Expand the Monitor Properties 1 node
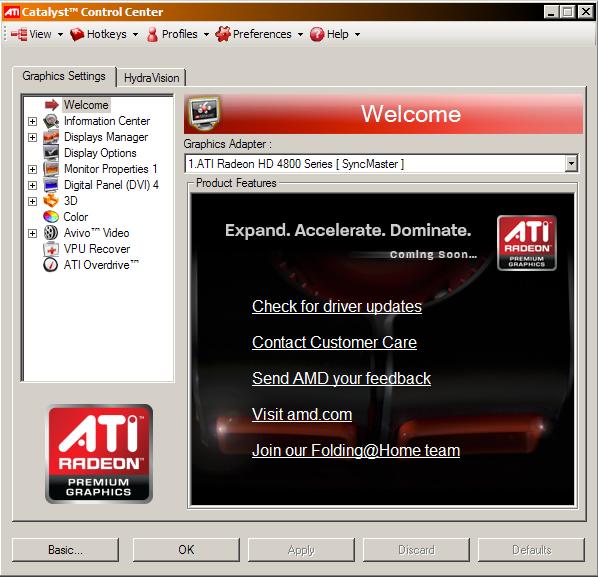Screen dimensions: 598x577 coord(32,169)
